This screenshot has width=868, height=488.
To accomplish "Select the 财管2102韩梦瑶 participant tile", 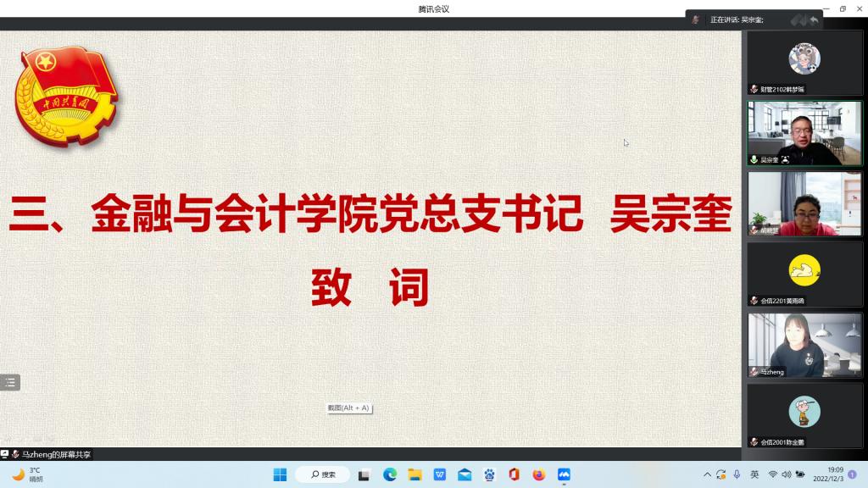I will pos(804,64).
